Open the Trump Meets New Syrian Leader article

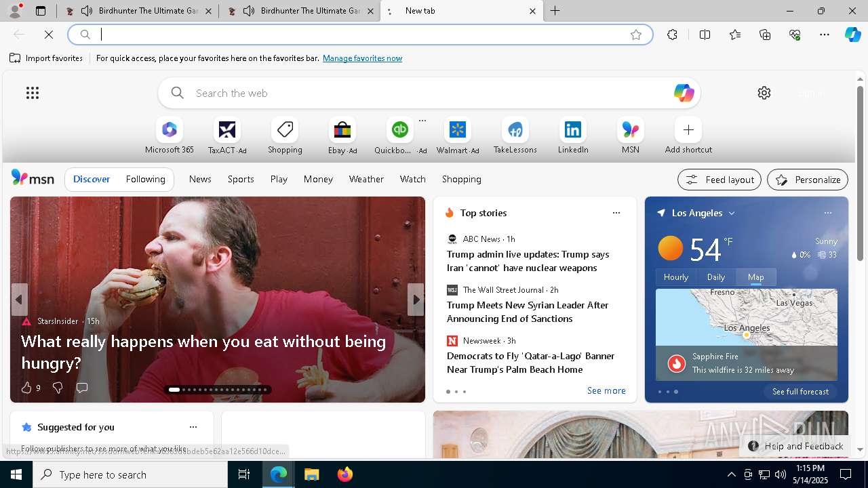[x=528, y=312]
